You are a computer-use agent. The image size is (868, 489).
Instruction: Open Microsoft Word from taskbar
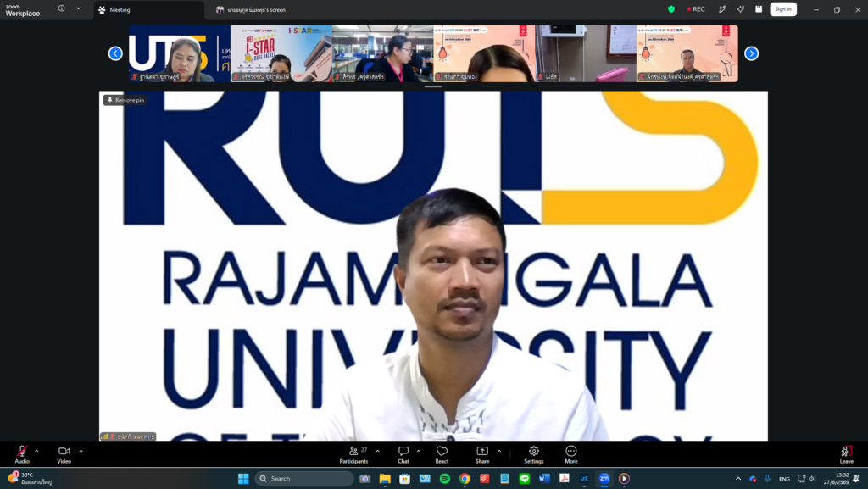544,479
